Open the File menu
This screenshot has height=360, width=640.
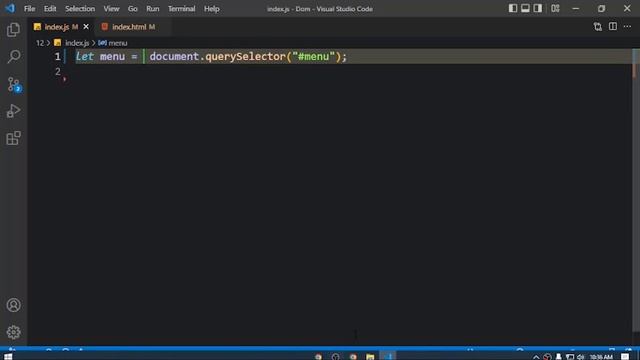click(x=29, y=9)
